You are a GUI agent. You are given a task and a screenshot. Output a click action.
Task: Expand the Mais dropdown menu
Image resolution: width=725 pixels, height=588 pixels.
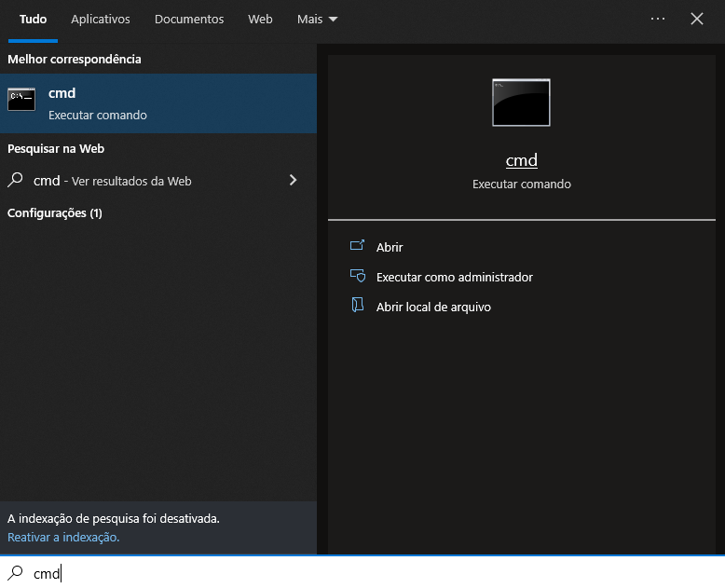317,20
